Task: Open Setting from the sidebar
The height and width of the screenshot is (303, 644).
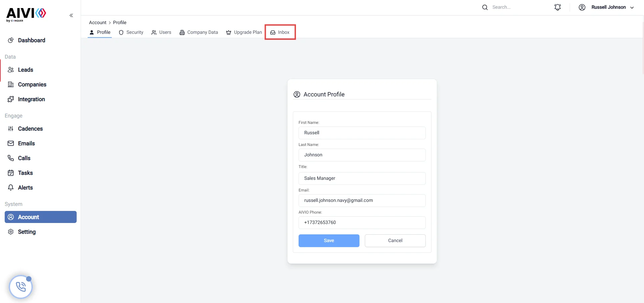Action: click(x=27, y=232)
